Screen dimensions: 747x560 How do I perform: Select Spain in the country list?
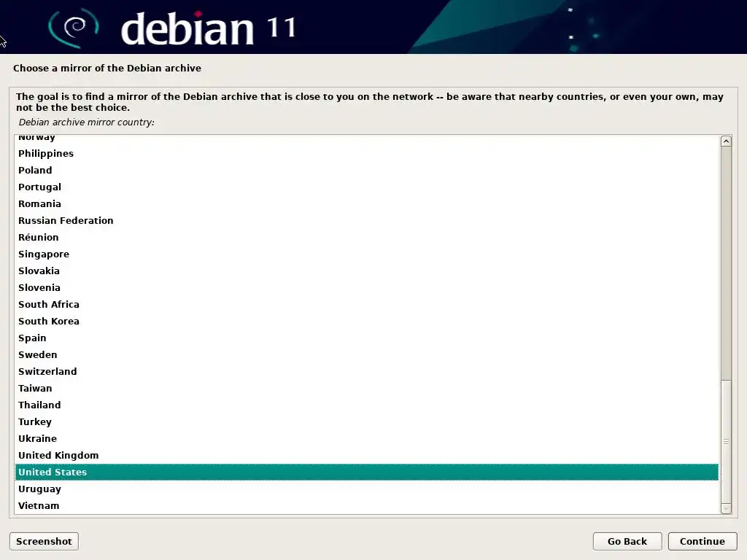pos(366,338)
